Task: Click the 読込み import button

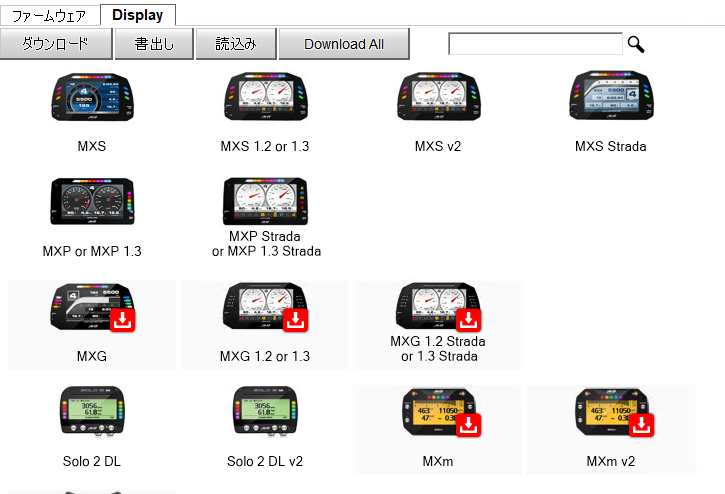Action: (236, 44)
